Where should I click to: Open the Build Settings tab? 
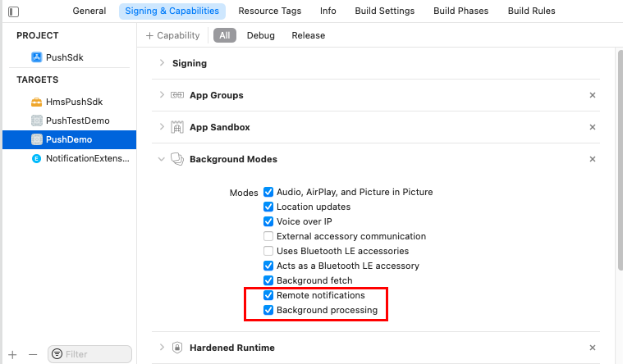(x=385, y=11)
